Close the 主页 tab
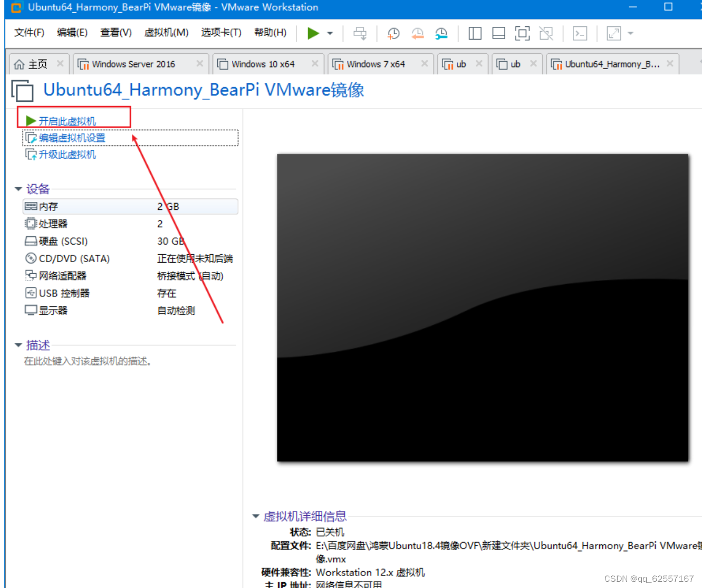Screen dimensions: 702x588 pos(60,63)
